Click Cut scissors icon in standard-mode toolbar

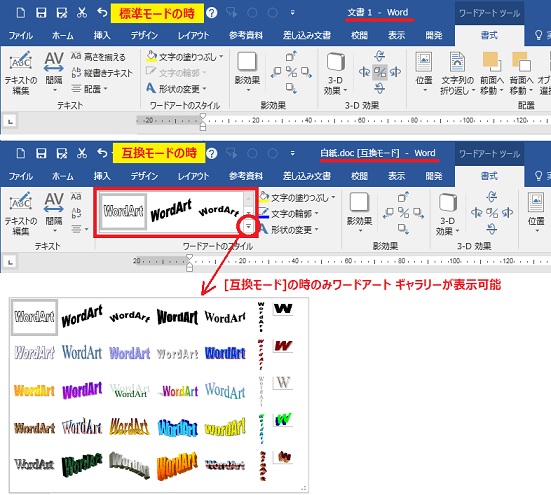click(x=82, y=13)
